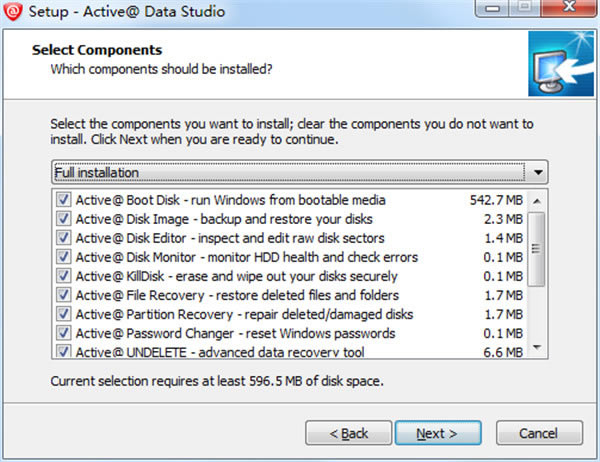Minimize the setup window
600x462 pixels.
492,8
